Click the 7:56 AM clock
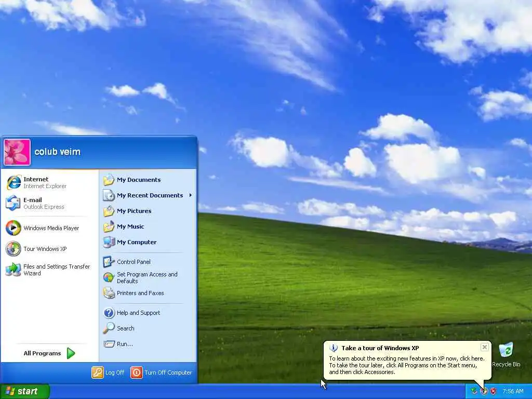This screenshot has height=399, width=532. (x=513, y=391)
